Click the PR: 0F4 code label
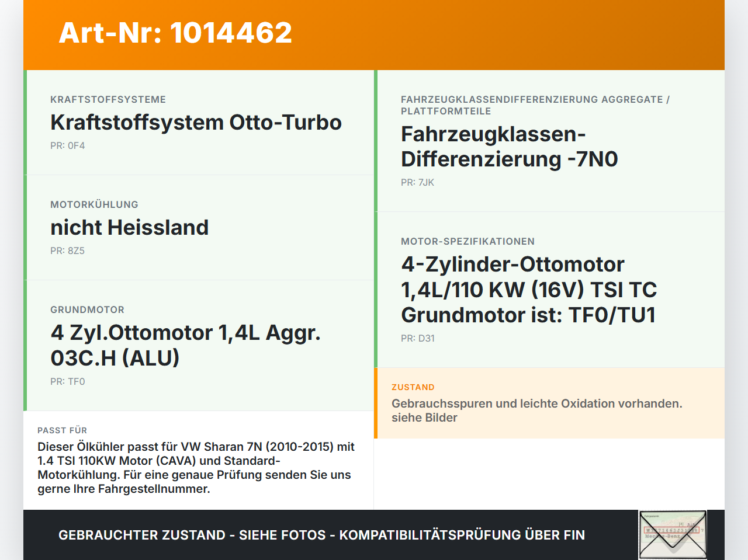 point(67,145)
